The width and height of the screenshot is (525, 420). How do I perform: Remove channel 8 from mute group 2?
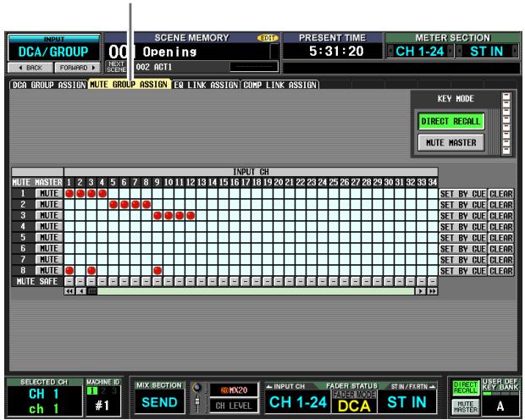pos(146,205)
